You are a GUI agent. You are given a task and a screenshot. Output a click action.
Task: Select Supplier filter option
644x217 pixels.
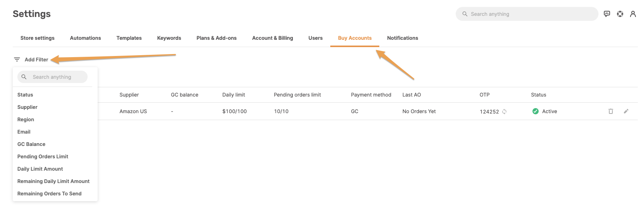coord(27,107)
